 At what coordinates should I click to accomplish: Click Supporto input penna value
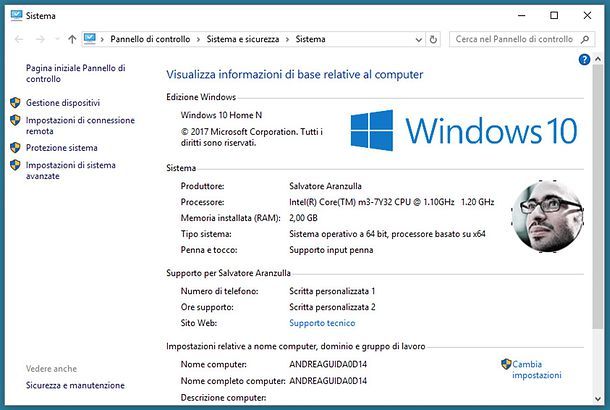pos(331,250)
